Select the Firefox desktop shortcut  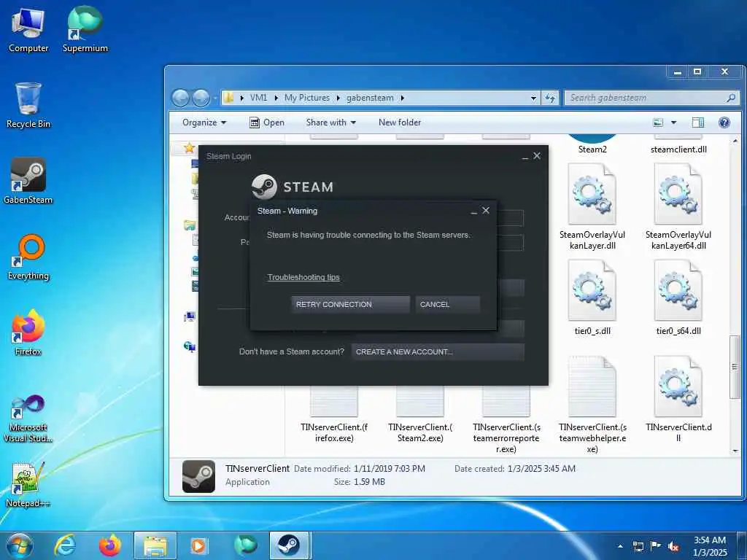[x=28, y=332]
